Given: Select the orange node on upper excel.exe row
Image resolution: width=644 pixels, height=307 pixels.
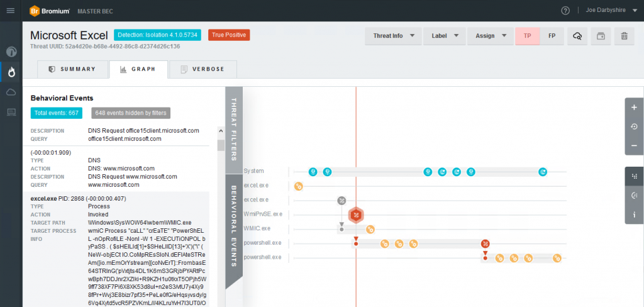Looking at the screenshot, I should (299, 187).
